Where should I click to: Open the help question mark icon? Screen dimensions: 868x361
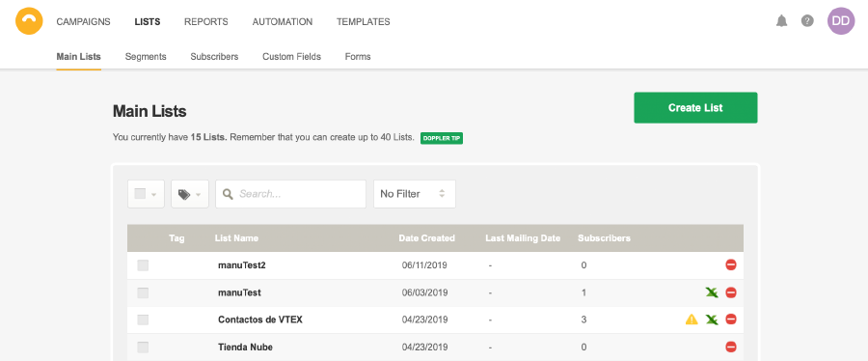tap(807, 21)
